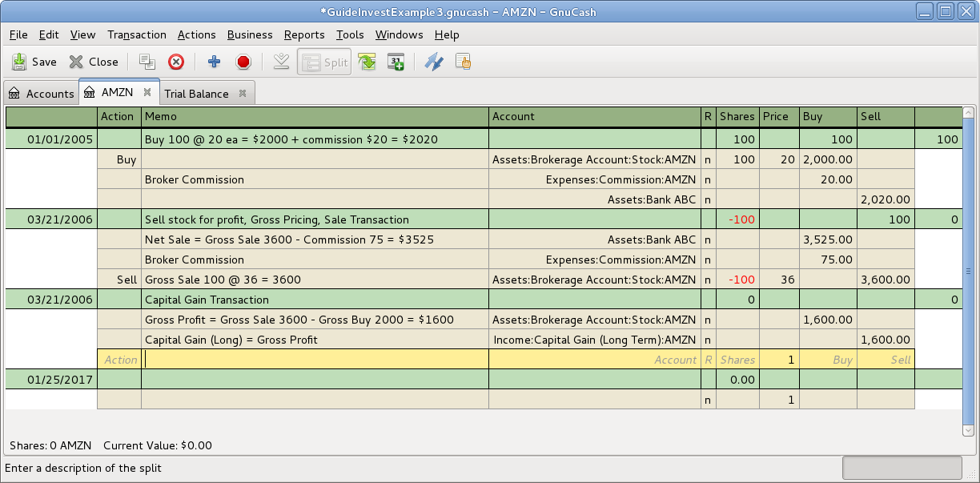This screenshot has width=980, height=483.
Task: Open the Reports menu
Action: [303, 34]
